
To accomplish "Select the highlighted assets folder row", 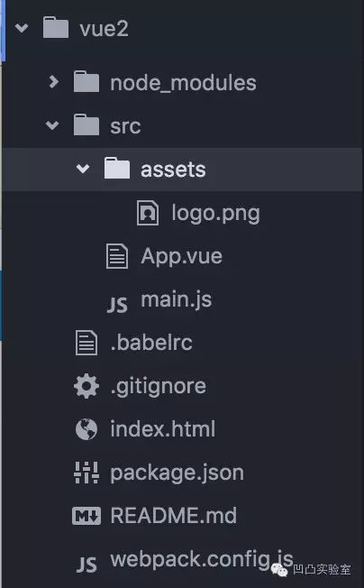I will coord(182,170).
